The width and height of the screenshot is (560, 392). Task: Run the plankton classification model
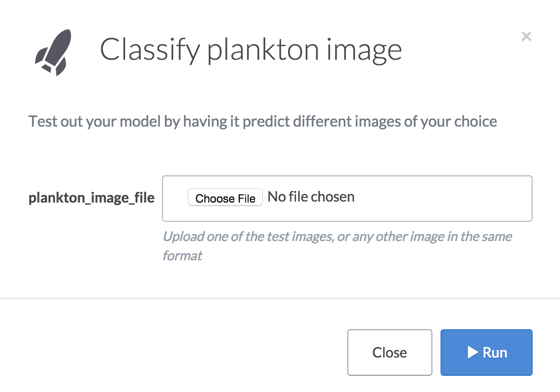tap(486, 352)
